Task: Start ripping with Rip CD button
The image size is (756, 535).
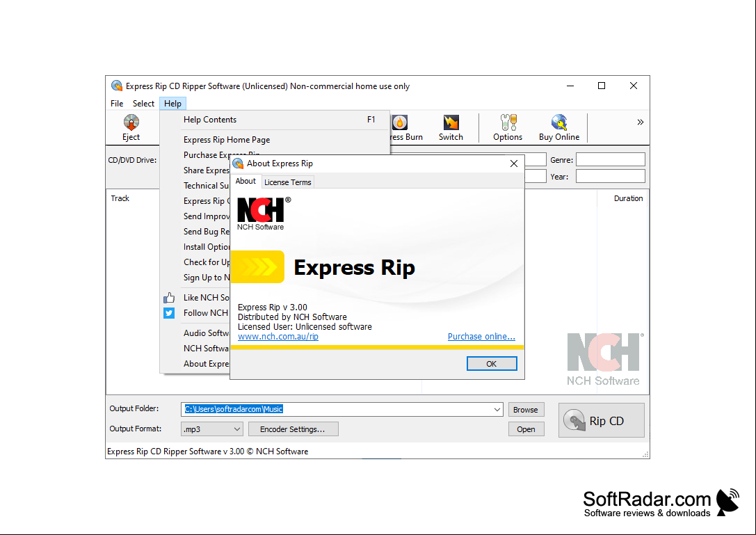Action: point(601,421)
